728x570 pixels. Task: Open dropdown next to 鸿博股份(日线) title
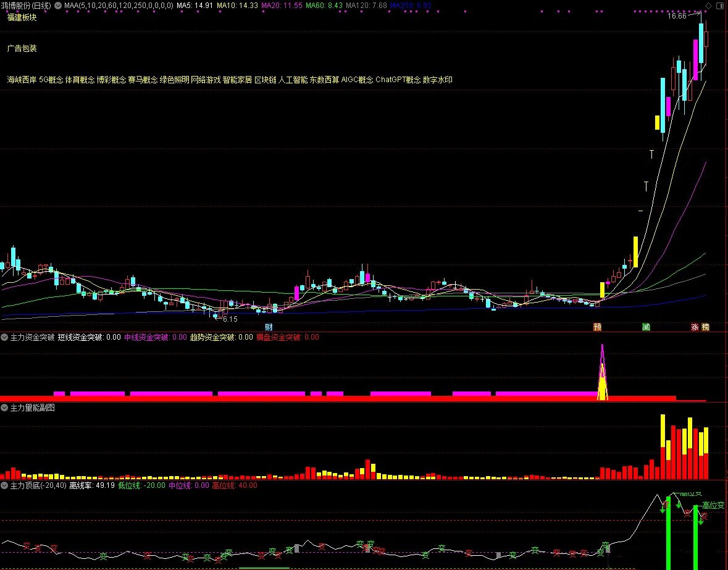[58, 6]
